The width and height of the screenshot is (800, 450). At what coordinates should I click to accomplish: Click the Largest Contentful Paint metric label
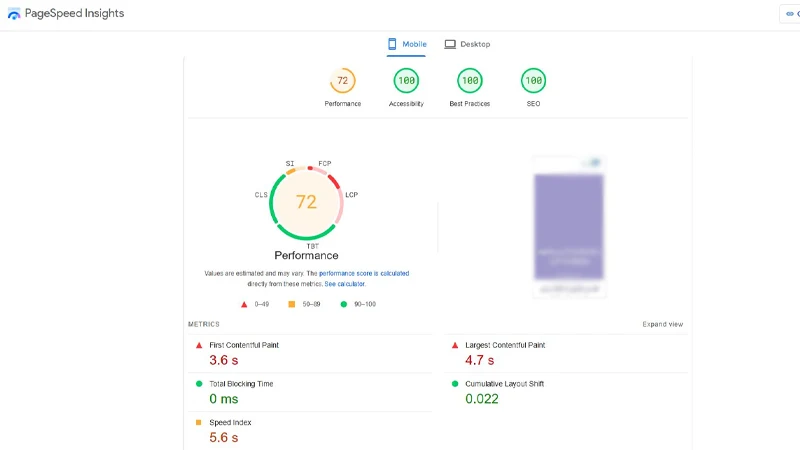click(x=505, y=345)
